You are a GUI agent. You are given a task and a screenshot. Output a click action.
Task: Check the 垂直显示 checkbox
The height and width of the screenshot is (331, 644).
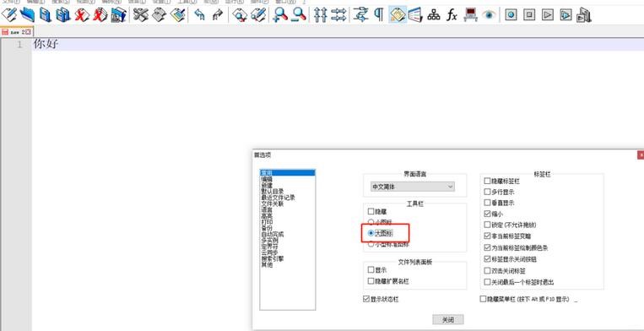pyautogui.click(x=488, y=203)
